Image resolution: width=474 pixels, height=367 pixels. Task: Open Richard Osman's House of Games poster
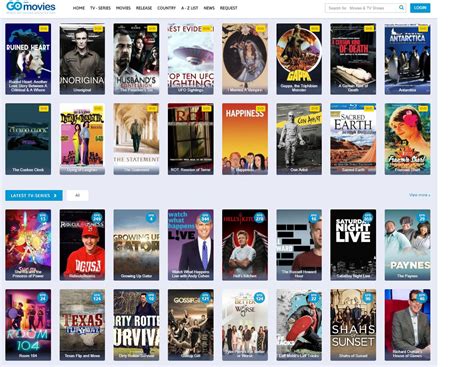point(407,325)
